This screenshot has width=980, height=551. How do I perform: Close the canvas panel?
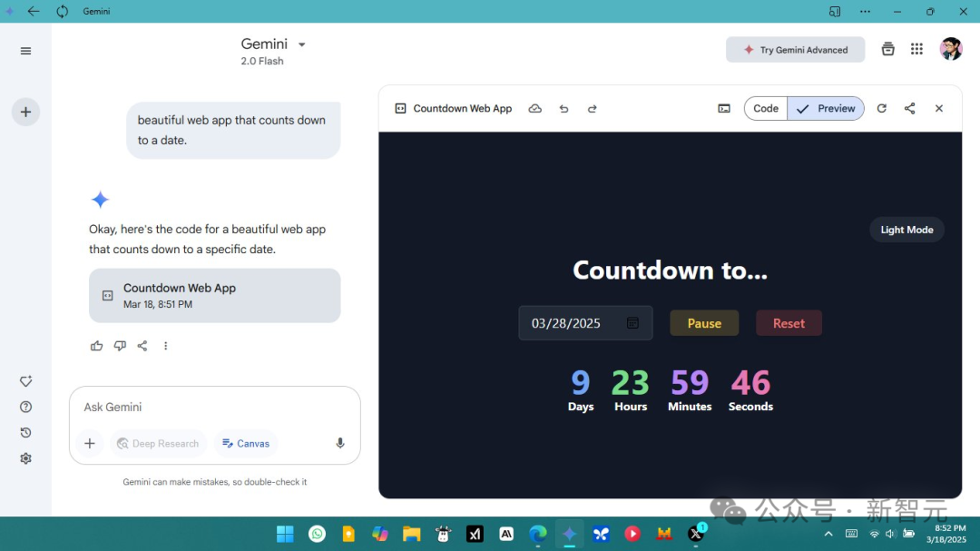(939, 108)
